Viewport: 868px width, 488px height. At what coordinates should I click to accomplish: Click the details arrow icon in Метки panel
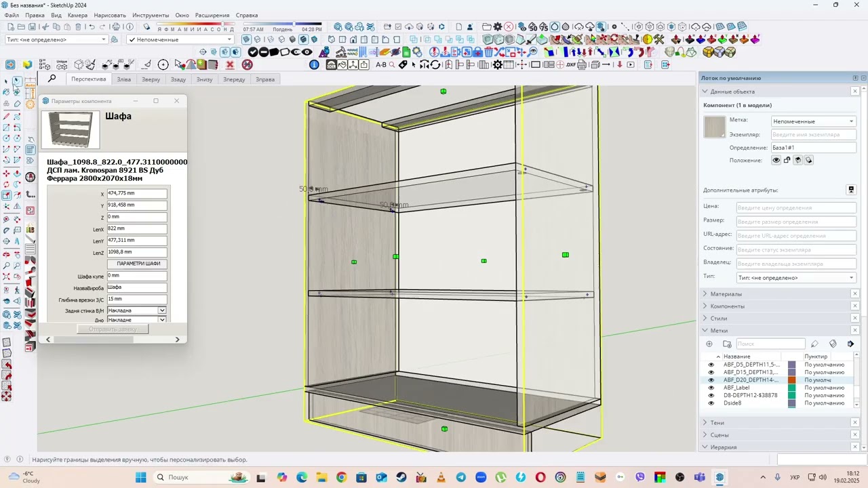(x=850, y=344)
